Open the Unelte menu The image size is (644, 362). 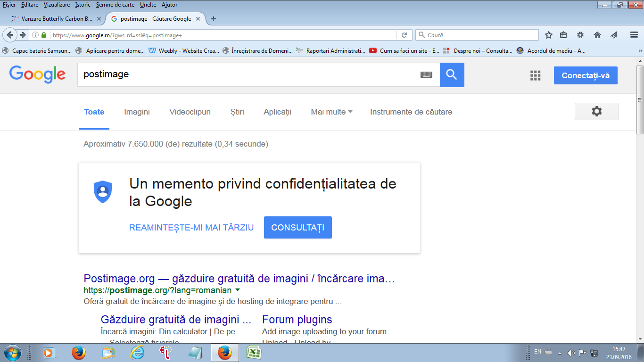pos(148,5)
